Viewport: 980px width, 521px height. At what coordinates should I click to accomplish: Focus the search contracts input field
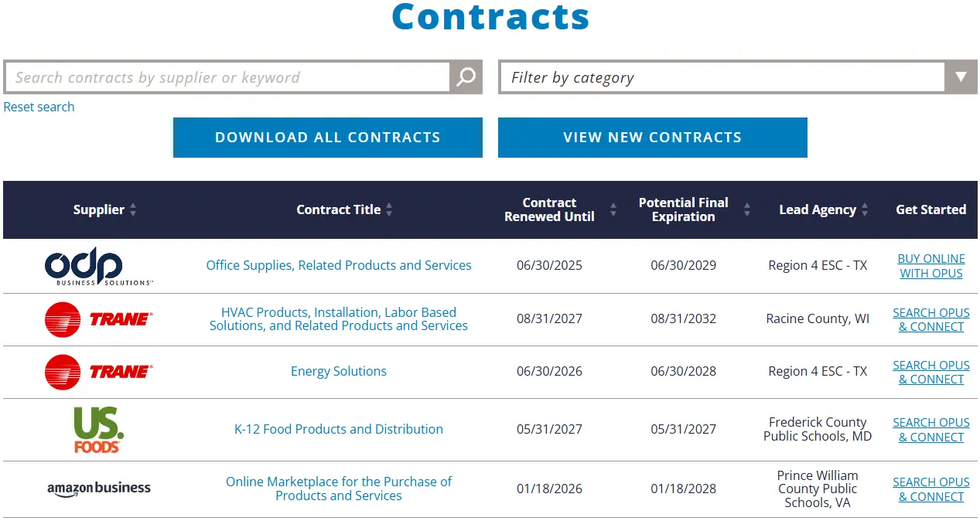(227, 77)
